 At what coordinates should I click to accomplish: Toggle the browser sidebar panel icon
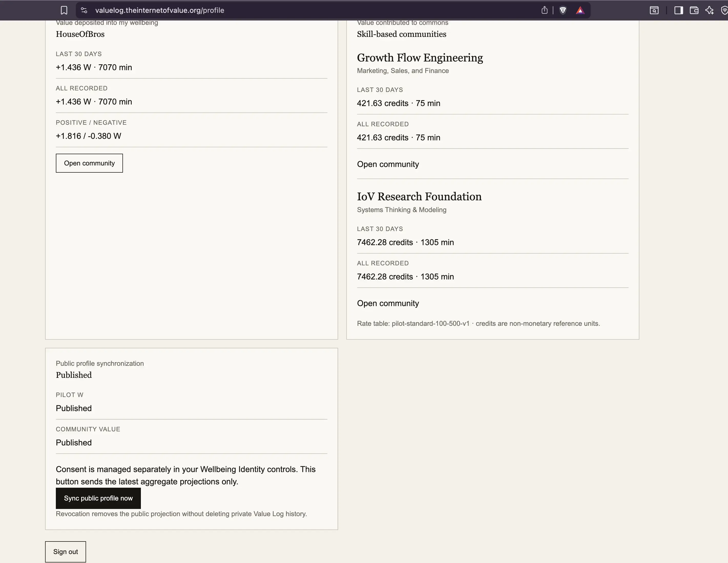click(679, 10)
